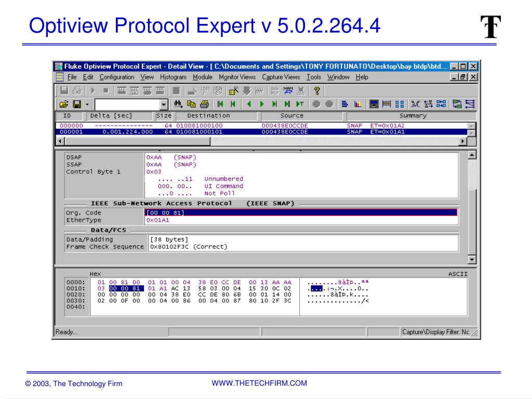Click the decode pane scroll down arrow

coord(472,260)
